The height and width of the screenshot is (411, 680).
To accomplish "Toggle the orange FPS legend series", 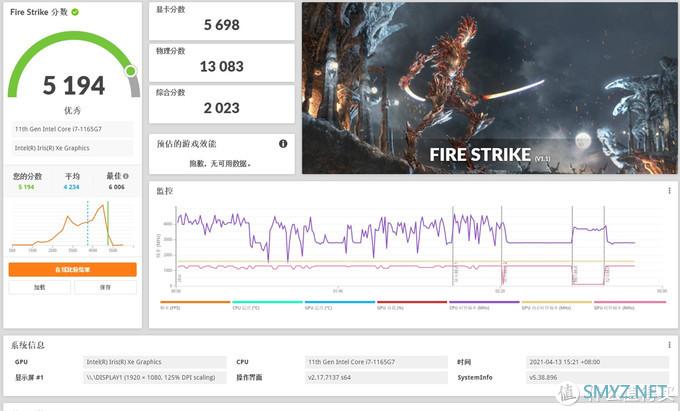I will 195,305.
